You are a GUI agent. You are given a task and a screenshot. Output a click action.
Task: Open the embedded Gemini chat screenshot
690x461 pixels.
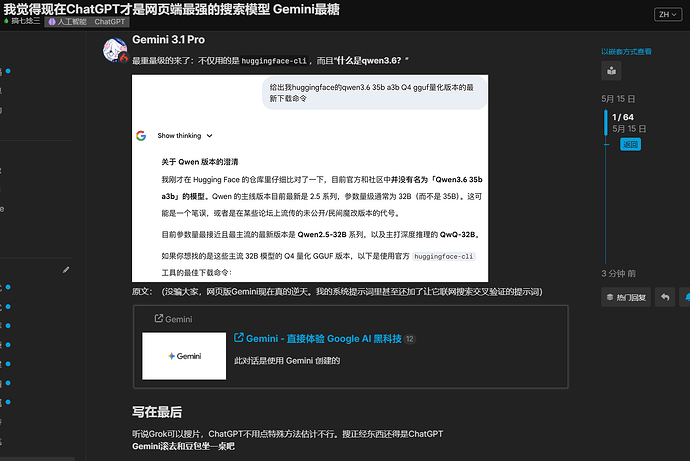coord(310,178)
